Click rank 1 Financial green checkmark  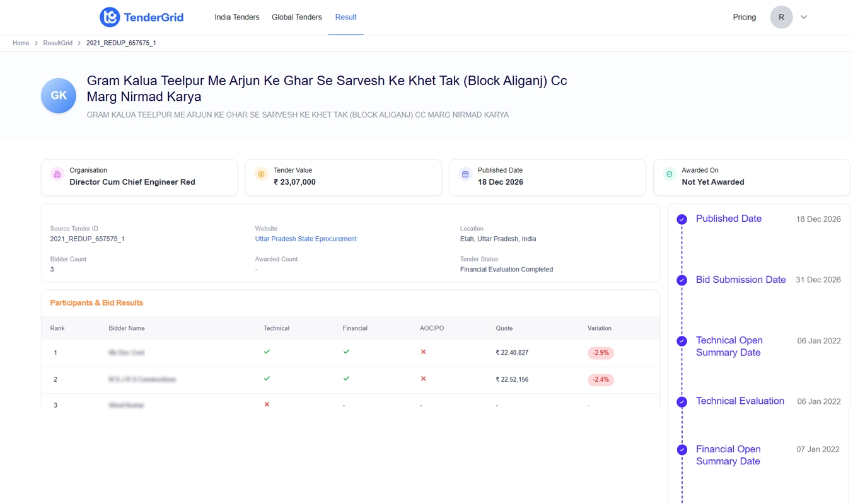(x=346, y=352)
